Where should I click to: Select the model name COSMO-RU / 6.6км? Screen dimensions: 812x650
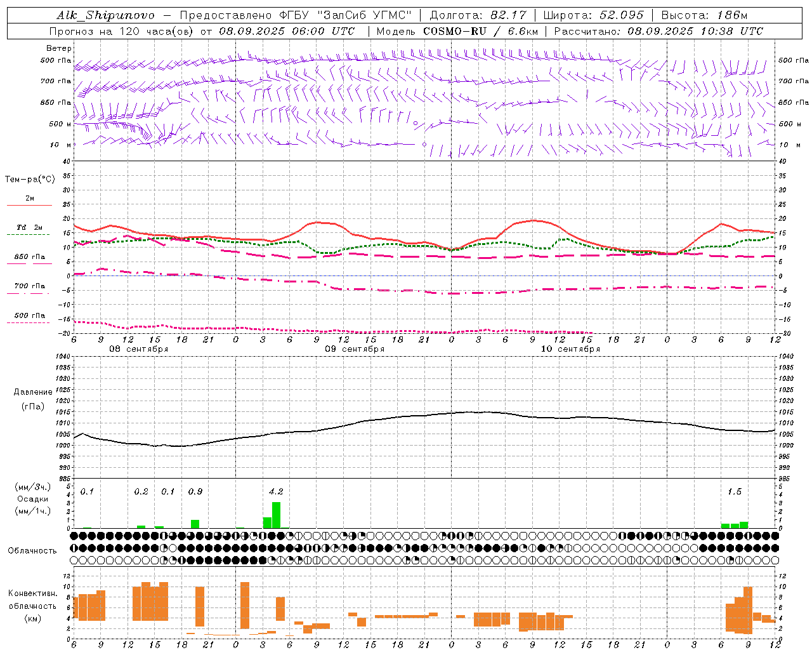point(481,31)
